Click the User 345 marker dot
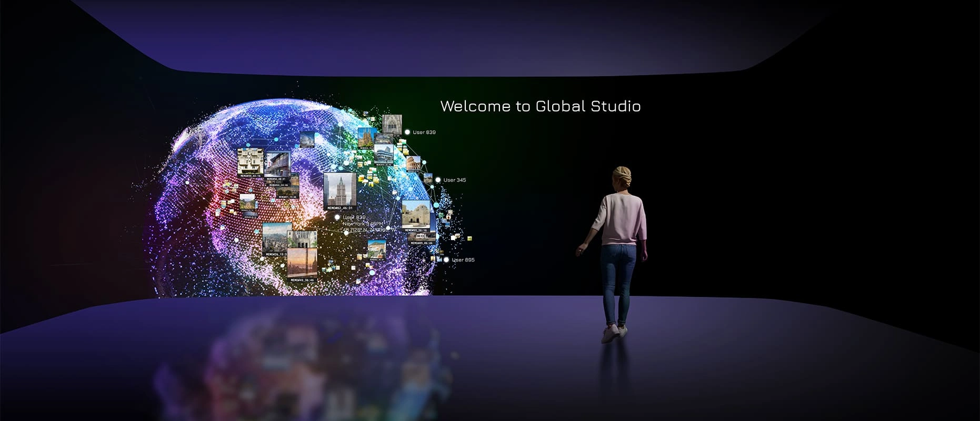The image size is (980, 421). click(437, 180)
